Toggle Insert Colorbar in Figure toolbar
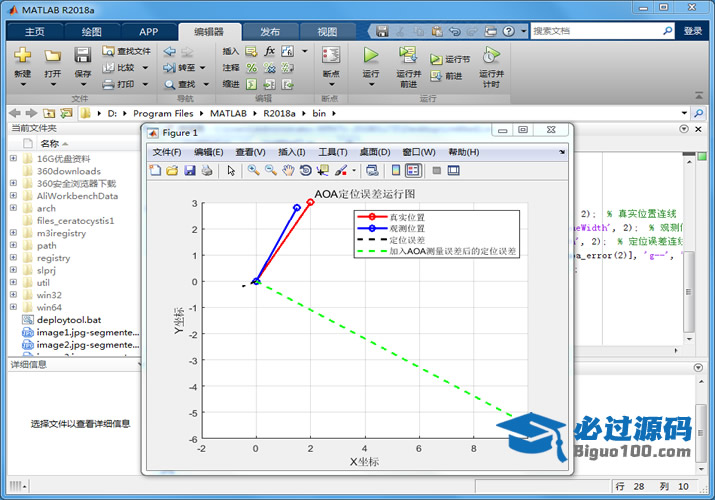Screen dimensions: 715x500 396,170
